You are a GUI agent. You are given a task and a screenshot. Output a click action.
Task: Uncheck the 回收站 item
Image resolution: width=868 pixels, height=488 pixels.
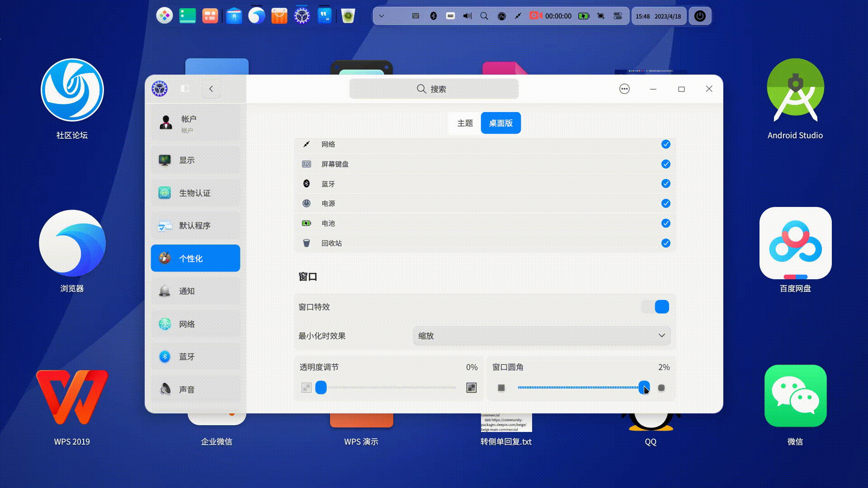tap(665, 243)
